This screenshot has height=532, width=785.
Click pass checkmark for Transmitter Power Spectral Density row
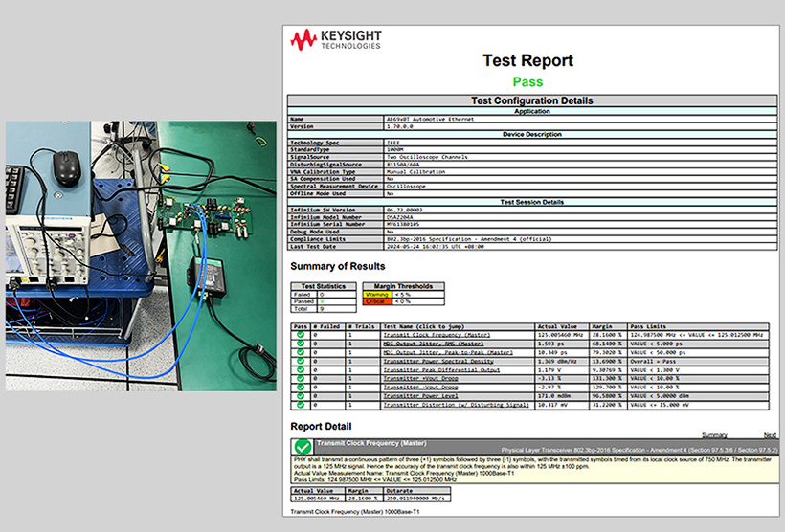click(301, 361)
